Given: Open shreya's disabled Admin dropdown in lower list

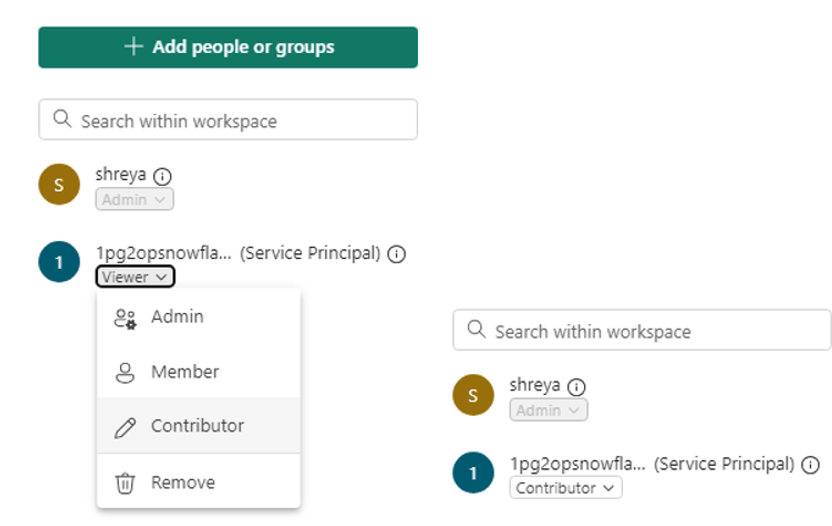Looking at the screenshot, I should pyautogui.click(x=548, y=410).
